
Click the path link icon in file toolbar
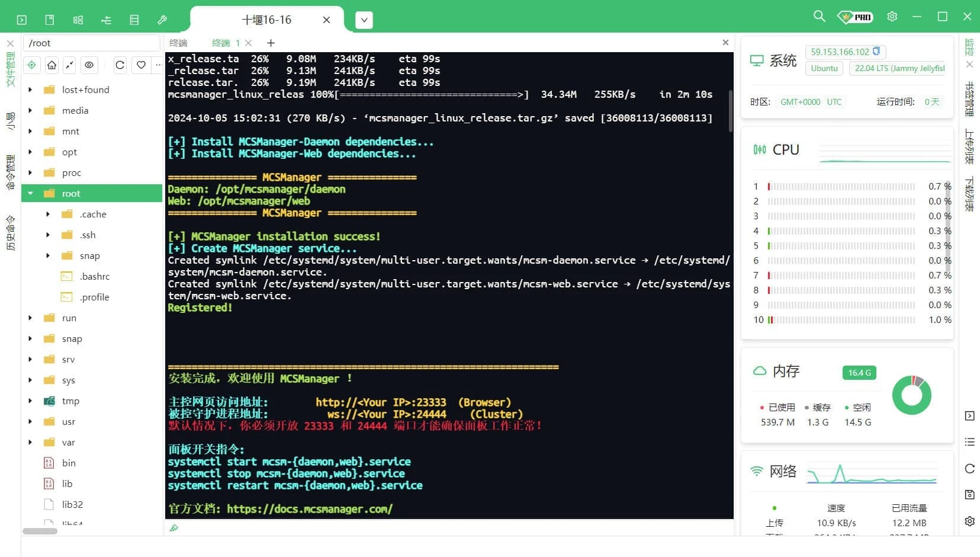[x=70, y=65]
